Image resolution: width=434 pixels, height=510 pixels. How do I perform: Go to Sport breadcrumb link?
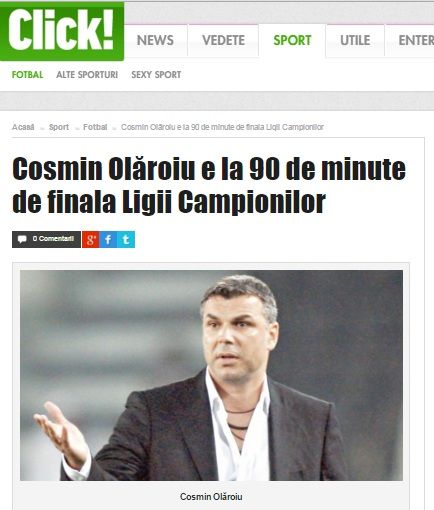pyautogui.click(x=59, y=127)
